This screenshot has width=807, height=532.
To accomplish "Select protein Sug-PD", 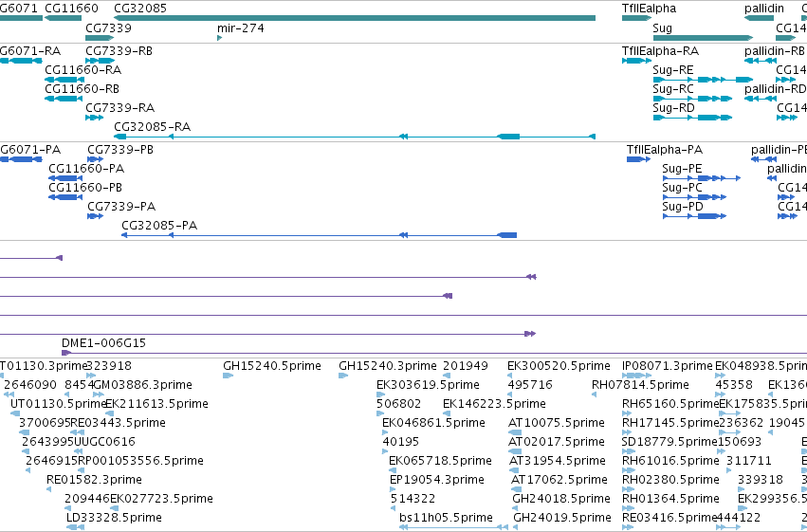I will point(682,207).
